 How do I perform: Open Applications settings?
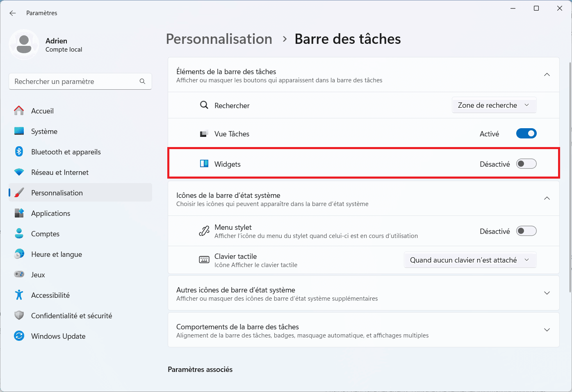pyautogui.click(x=80, y=213)
